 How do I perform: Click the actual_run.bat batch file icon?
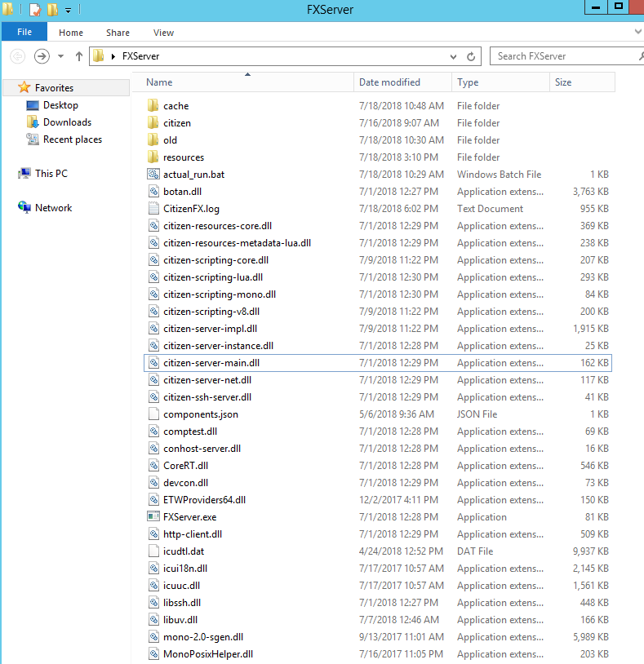[x=153, y=174]
